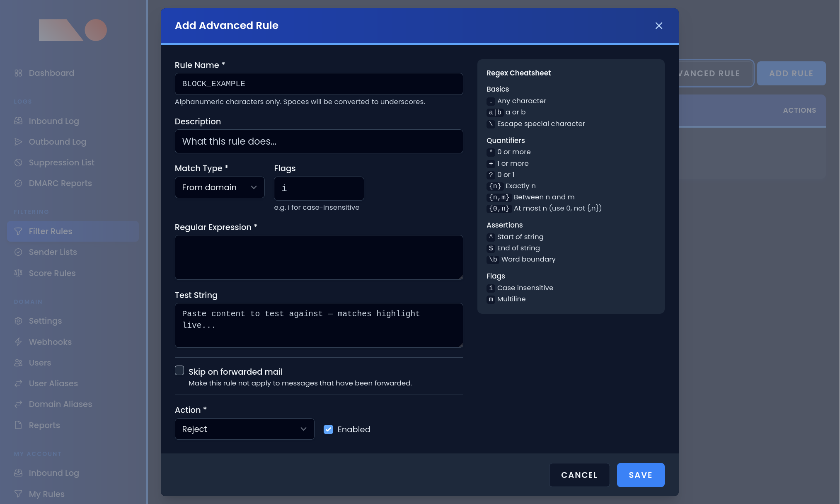Screen dimensions: 840x504
Task: Click the My Account Inbound Log icon
Action: (18, 473)
